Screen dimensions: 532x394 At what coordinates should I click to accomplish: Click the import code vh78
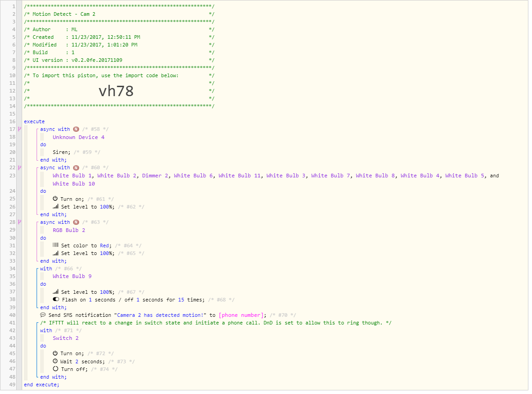116,91
